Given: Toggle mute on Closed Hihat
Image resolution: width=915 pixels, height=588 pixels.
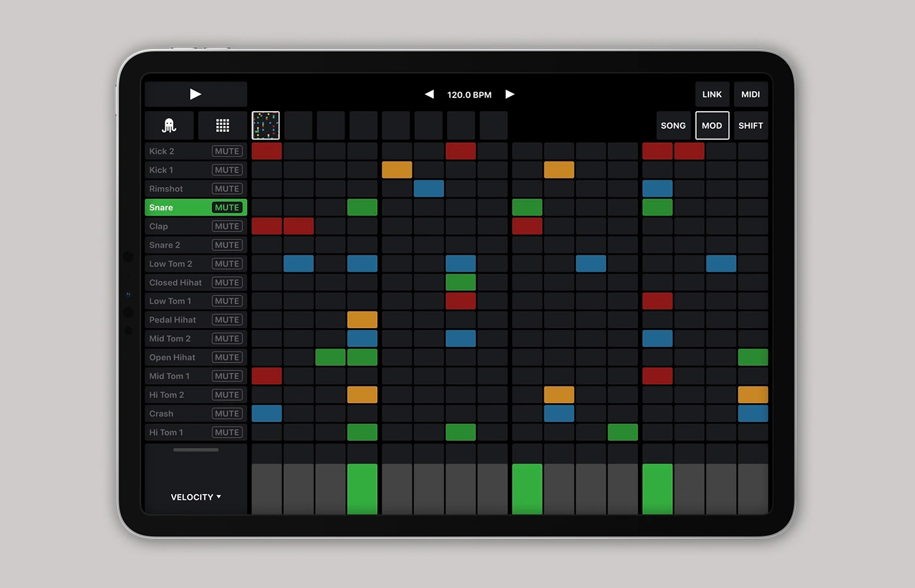Looking at the screenshot, I should pos(227,283).
